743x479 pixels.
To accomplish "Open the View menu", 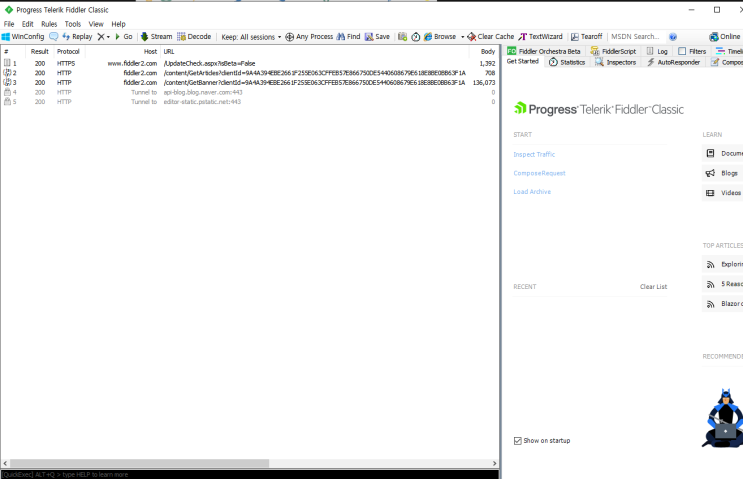I will pyautogui.click(x=96, y=24).
